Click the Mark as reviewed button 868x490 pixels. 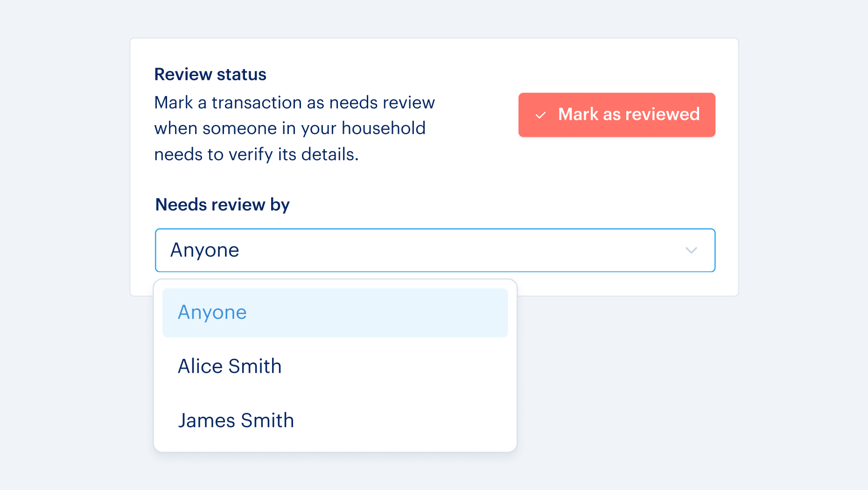click(616, 115)
